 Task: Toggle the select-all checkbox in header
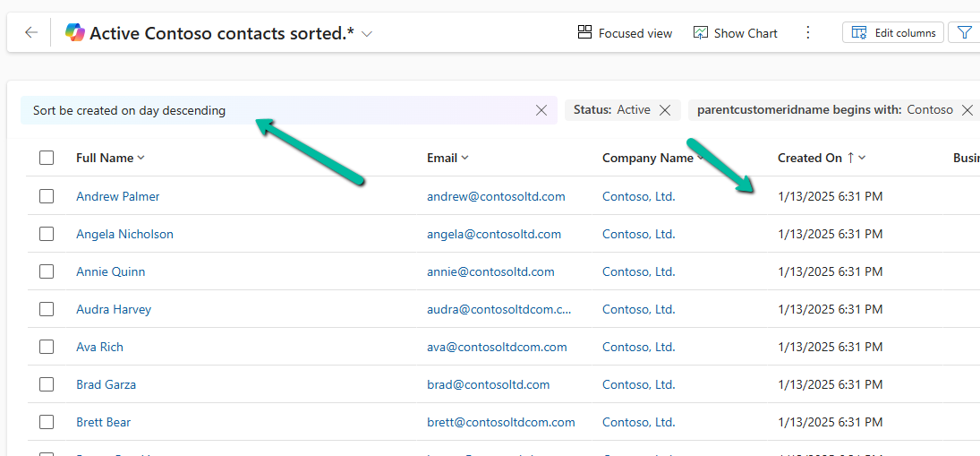click(x=47, y=158)
